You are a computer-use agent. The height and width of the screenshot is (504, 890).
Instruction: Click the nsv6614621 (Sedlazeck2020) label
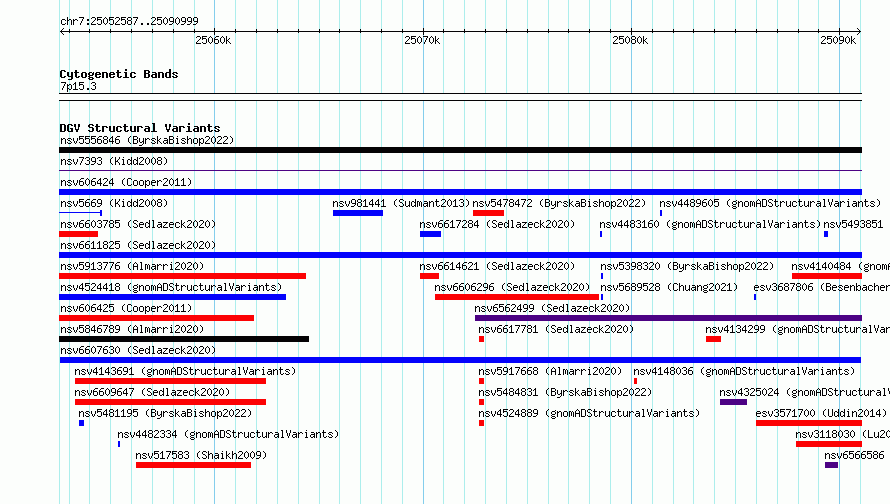(497, 266)
